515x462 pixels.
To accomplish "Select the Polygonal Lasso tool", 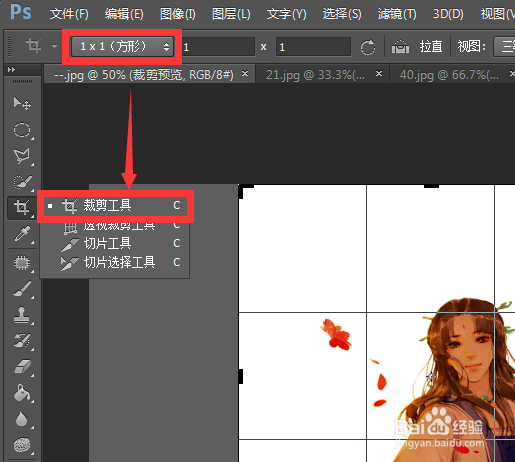I will pyautogui.click(x=22, y=156).
